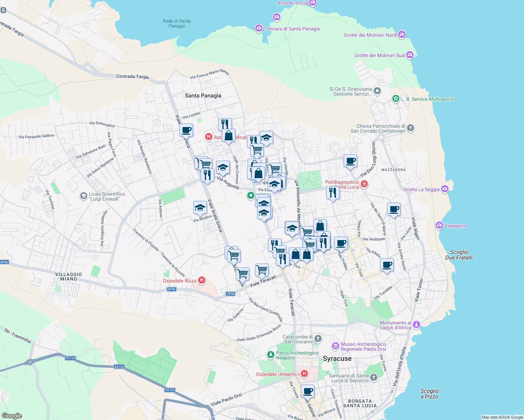This screenshot has width=524, height=420.
Task: Click the hospital marker for Ospedale Rizza
Action: click(202, 280)
